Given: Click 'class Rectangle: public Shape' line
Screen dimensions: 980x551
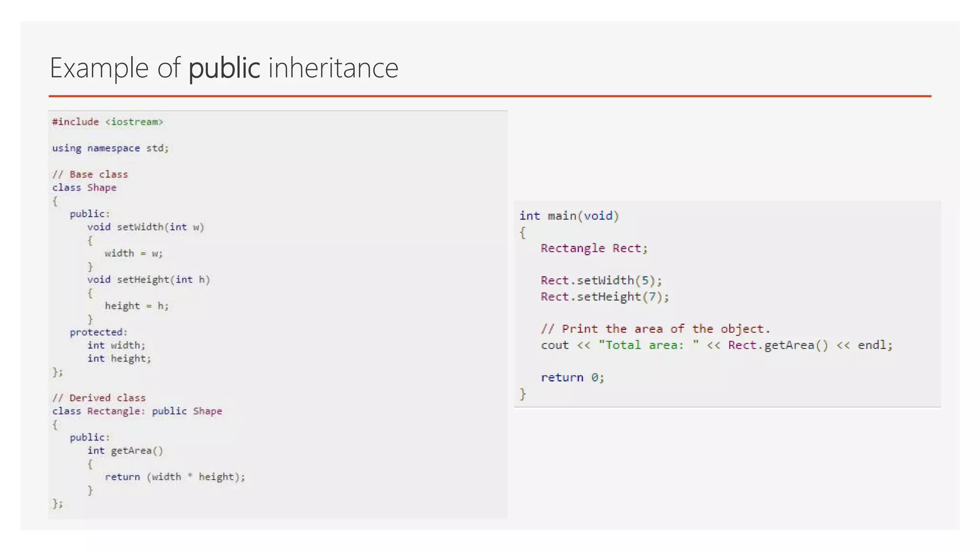Looking at the screenshot, I should tap(137, 411).
